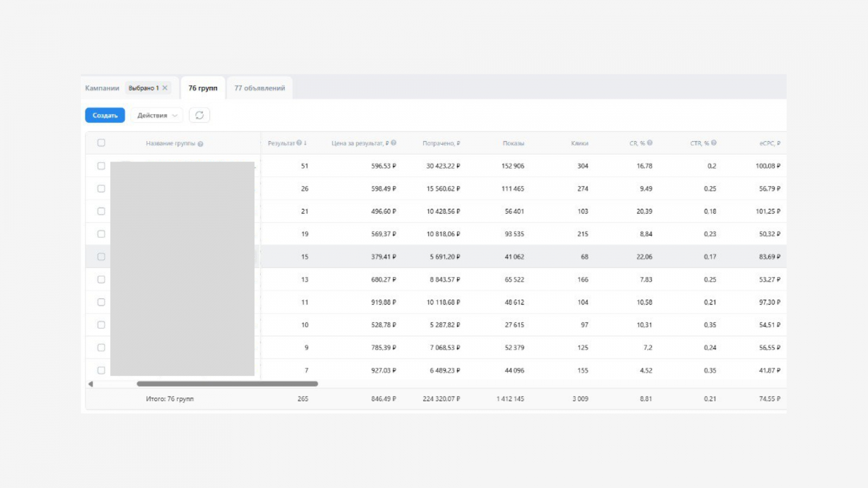Image resolution: width=868 pixels, height=488 pixels.
Task: Remove the 'Выбрано 1' campaign filter
Action: [x=165, y=88]
